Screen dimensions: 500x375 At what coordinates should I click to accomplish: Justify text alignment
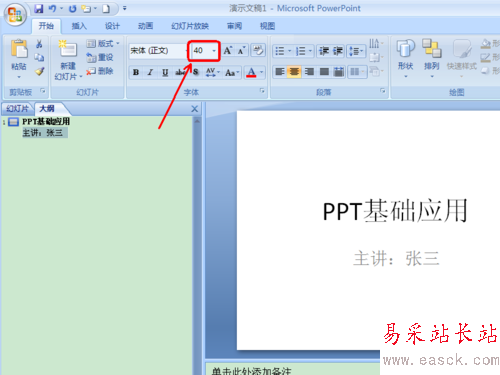pyautogui.click(x=324, y=72)
